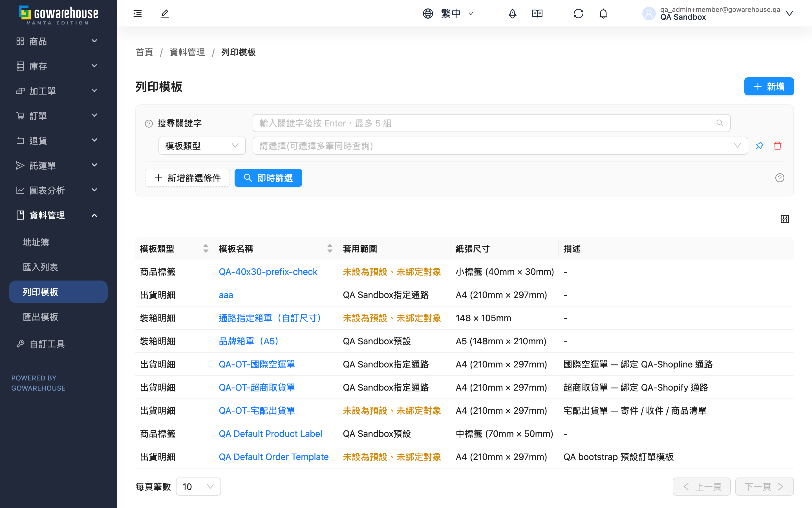Click 新增篩選條件 button
Image resolution: width=812 pixels, height=508 pixels.
pyautogui.click(x=187, y=178)
